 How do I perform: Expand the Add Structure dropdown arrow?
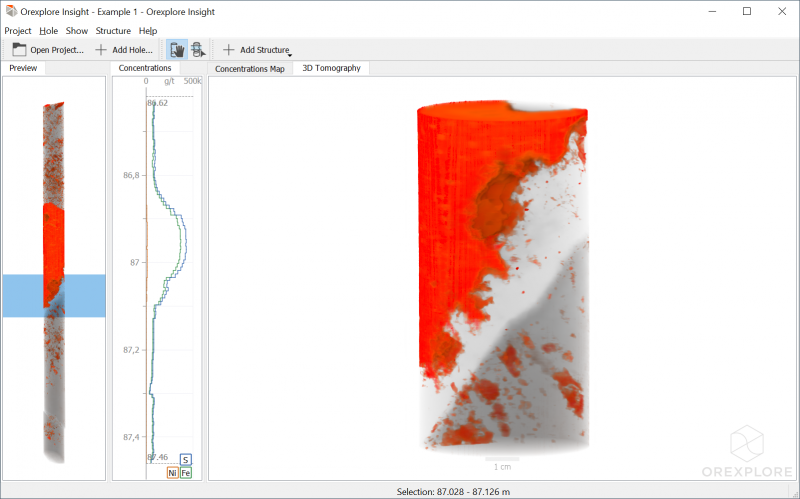tap(290, 55)
